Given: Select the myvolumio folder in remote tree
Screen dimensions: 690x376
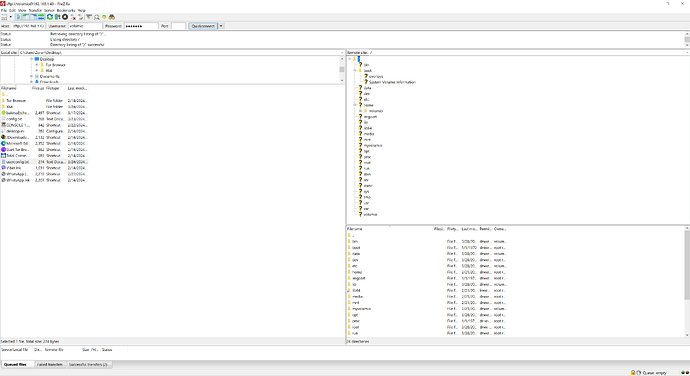Looking at the screenshot, I should coord(373,145).
